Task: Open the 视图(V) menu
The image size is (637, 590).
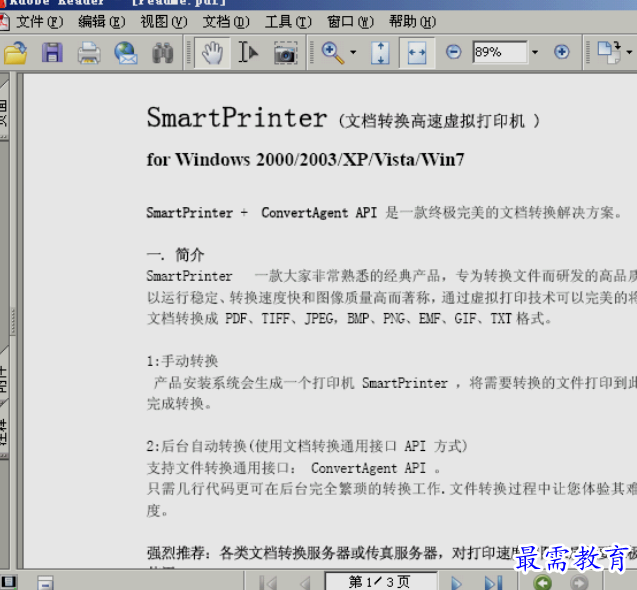Action: tap(164, 22)
